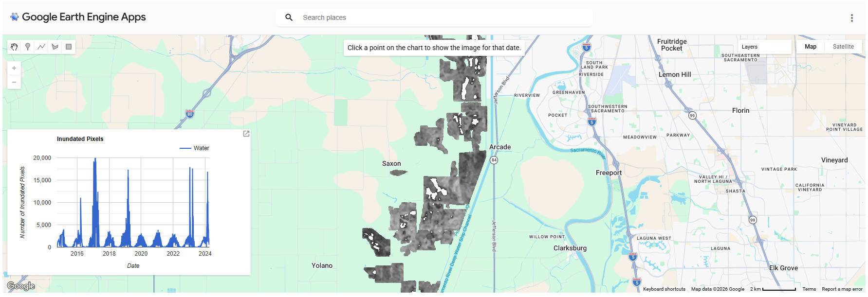Viewport: 868px width, 297px height.
Task: Click Report a map error link
Action: point(842,289)
